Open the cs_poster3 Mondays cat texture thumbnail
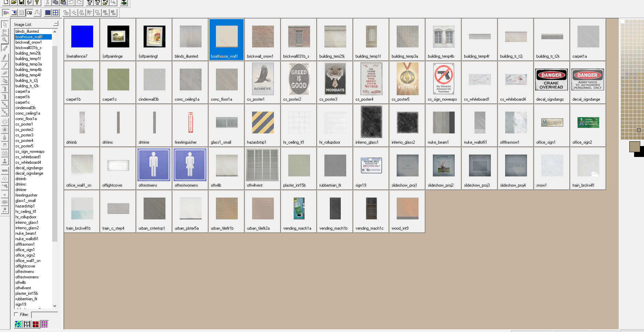This screenshot has height=332, width=644. pos(334,79)
